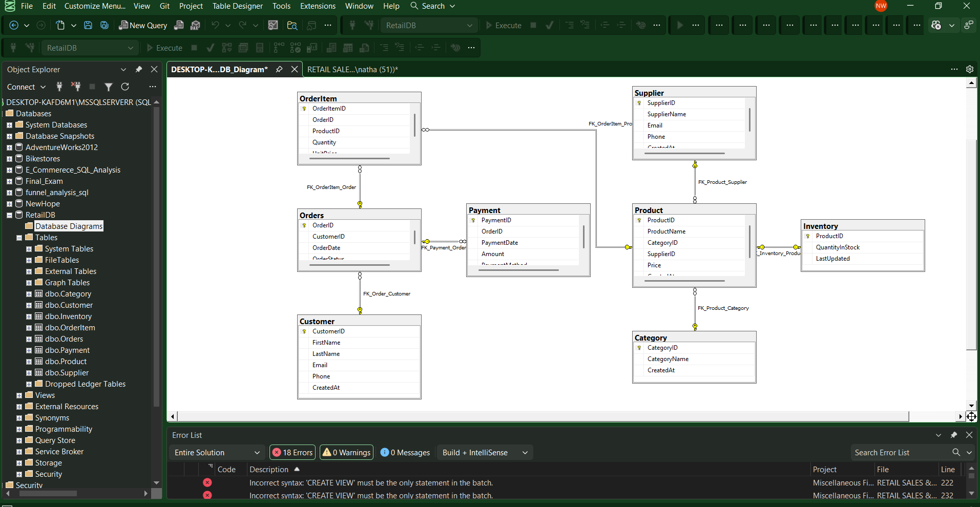Image resolution: width=980 pixels, height=507 pixels.
Task: Toggle the 0 Messages filter
Action: [x=405, y=452]
